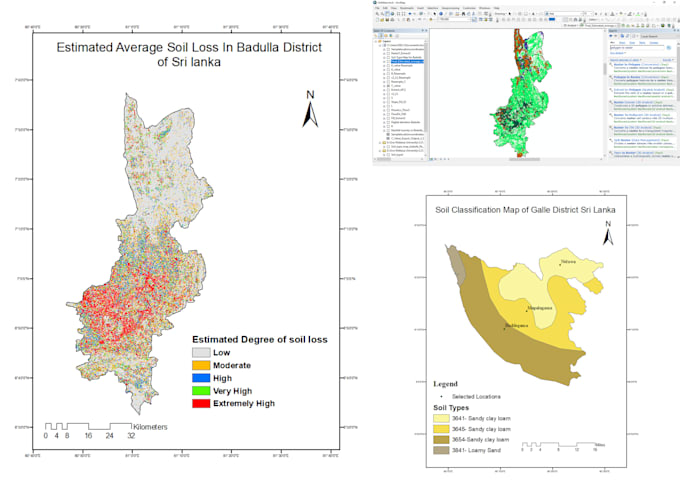Image resolution: width=680 pixels, height=481 pixels.
Task: Open the Geoprocessing menu
Action: [x=450, y=8]
